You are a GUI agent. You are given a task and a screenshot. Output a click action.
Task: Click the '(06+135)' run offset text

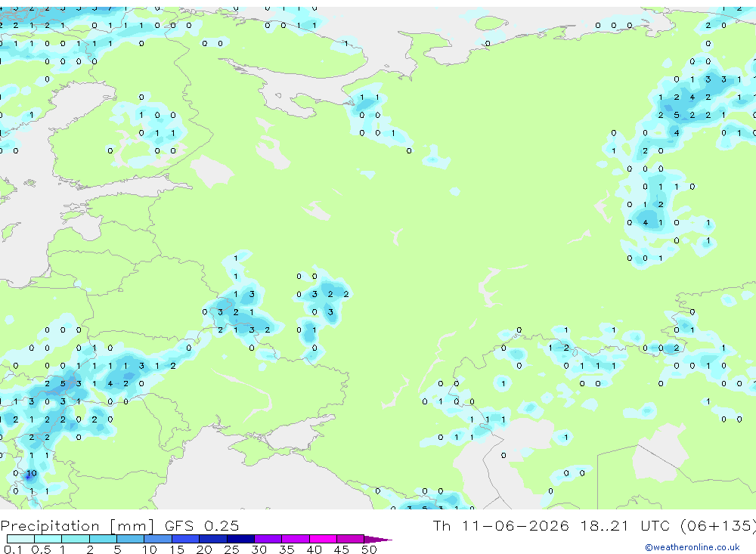click(x=718, y=526)
